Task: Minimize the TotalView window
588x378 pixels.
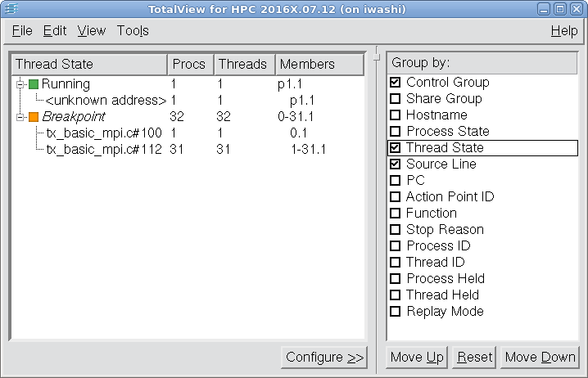Action: click(545, 9)
